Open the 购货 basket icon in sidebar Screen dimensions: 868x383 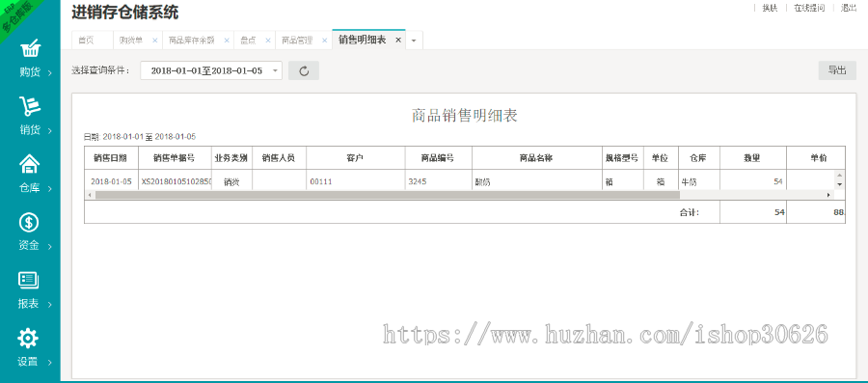click(30, 48)
